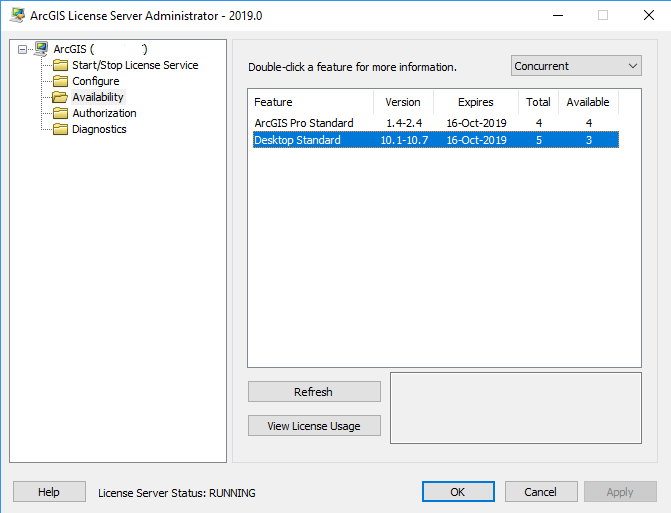Click version 1.4-2.4 cell
671x513 pixels.
point(404,123)
